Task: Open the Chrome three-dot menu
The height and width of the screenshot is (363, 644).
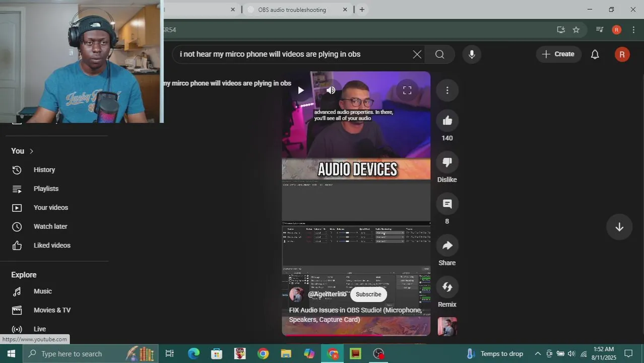Action: 633,30
